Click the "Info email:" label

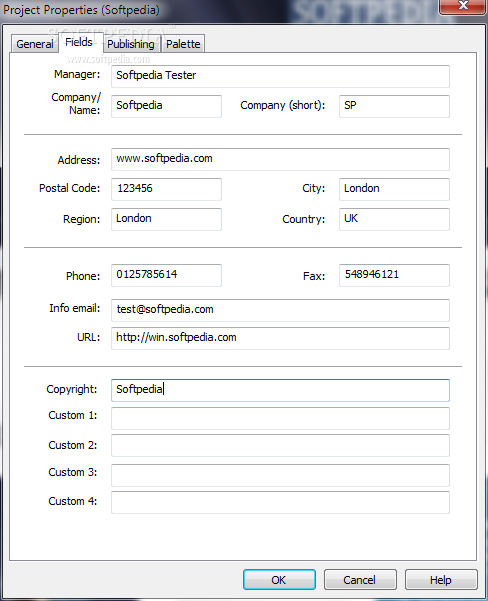74,308
